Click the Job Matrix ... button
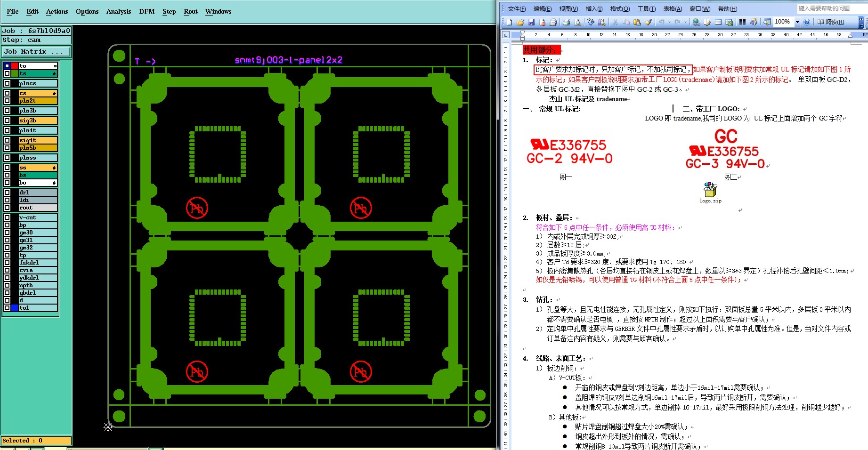The image size is (868, 450). 36,51
